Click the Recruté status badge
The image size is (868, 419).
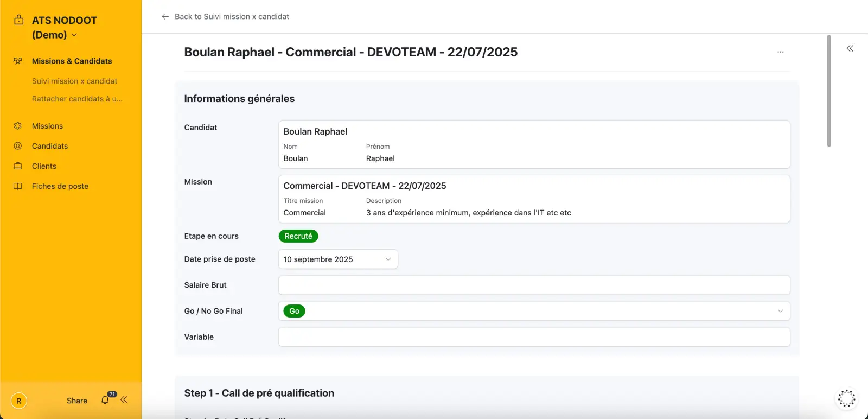[x=298, y=236]
